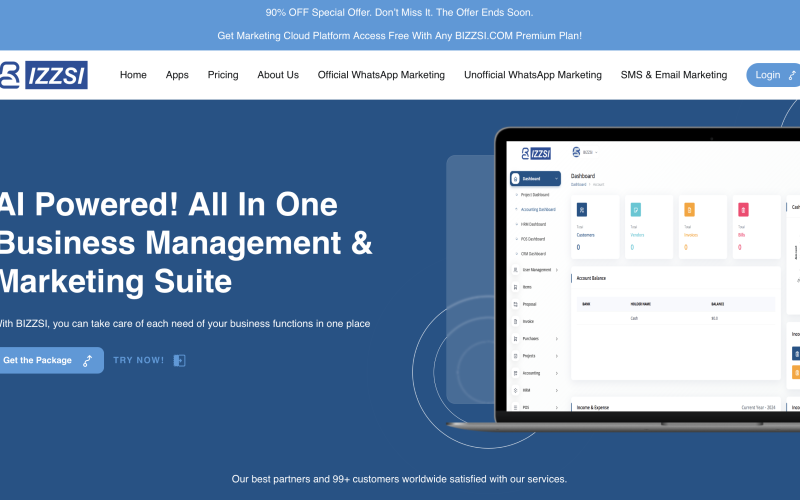Click the 'Our best partners and 99+ customers' text
The image size is (800, 500).
point(399,479)
